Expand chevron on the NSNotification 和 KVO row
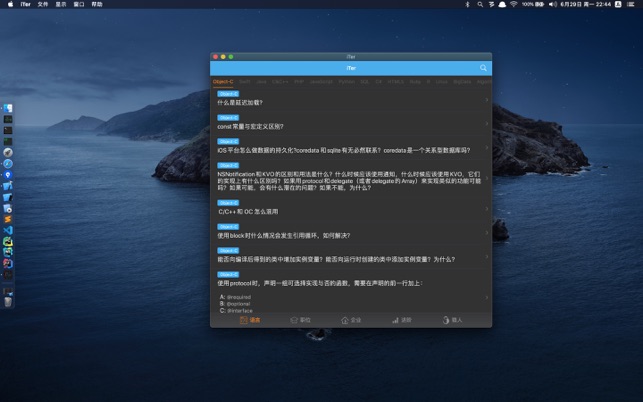 [487, 178]
